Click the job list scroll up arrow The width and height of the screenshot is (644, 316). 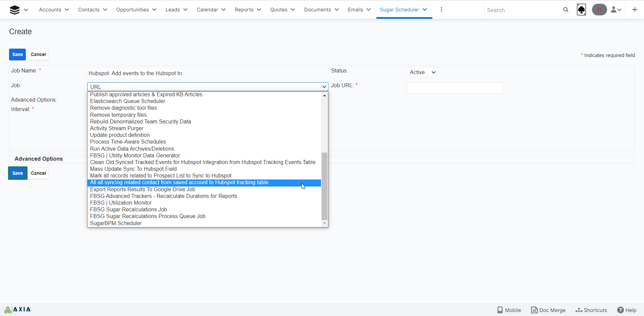coord(324,95)
